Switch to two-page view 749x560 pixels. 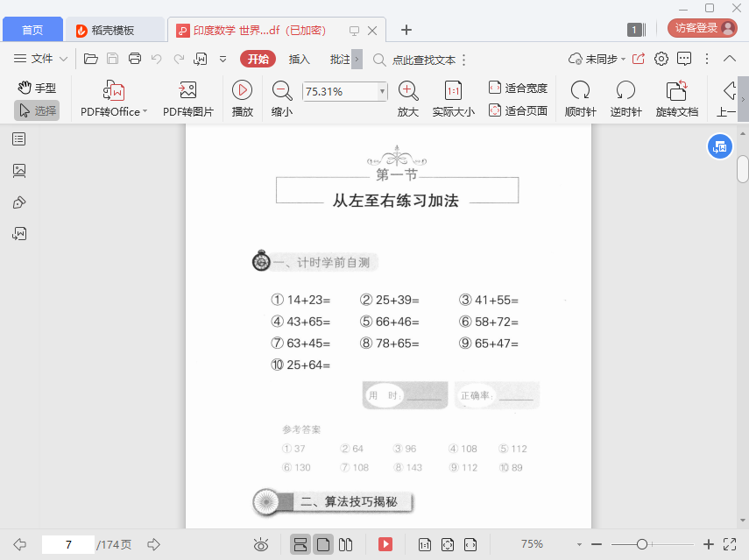tap(345, 544)
